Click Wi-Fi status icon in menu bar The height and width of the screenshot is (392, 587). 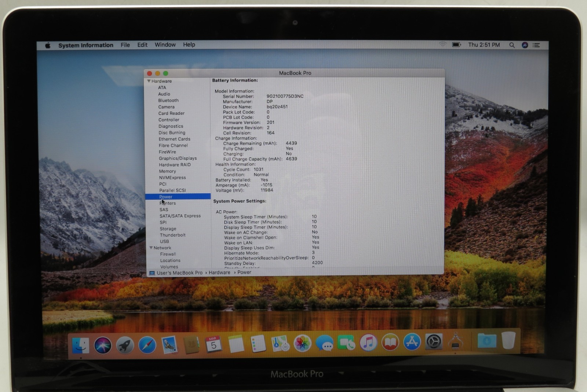(x=443, y=44)
